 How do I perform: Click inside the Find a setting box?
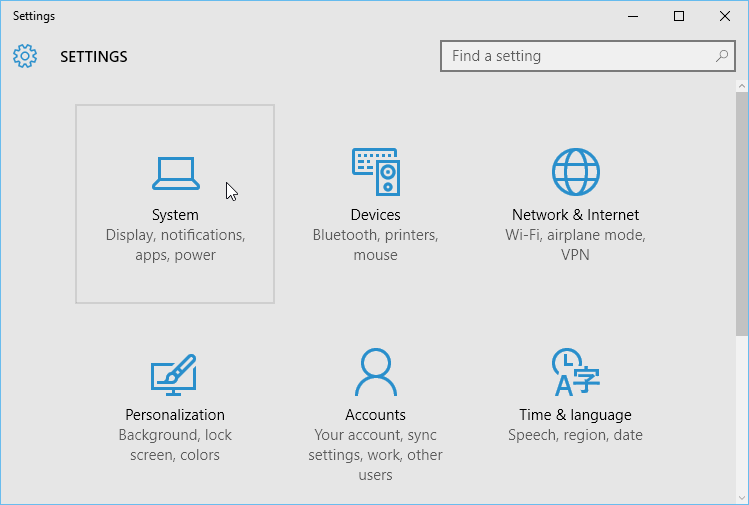coord(588,56)
